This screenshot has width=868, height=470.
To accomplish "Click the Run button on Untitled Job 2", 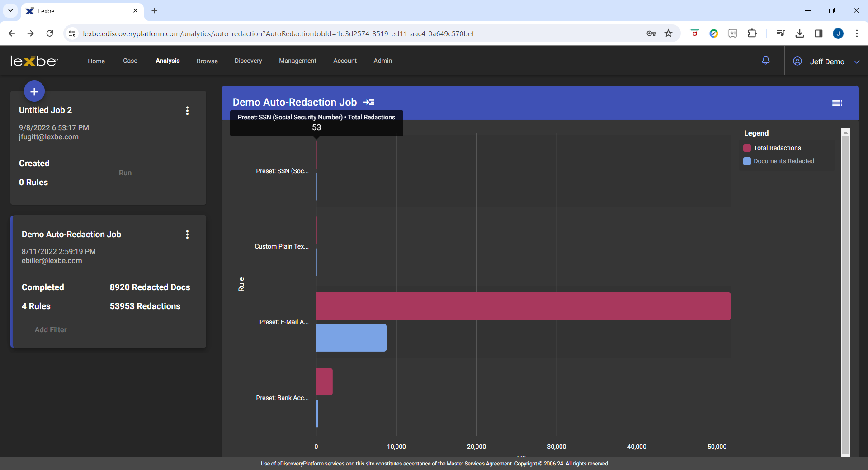I will tap(125, 173).
